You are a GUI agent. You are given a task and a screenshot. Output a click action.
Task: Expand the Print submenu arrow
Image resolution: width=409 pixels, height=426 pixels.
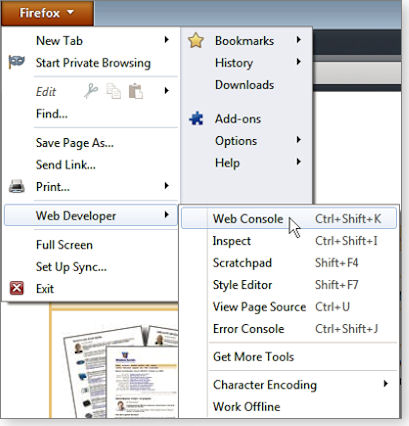click(x=167, y=186)
